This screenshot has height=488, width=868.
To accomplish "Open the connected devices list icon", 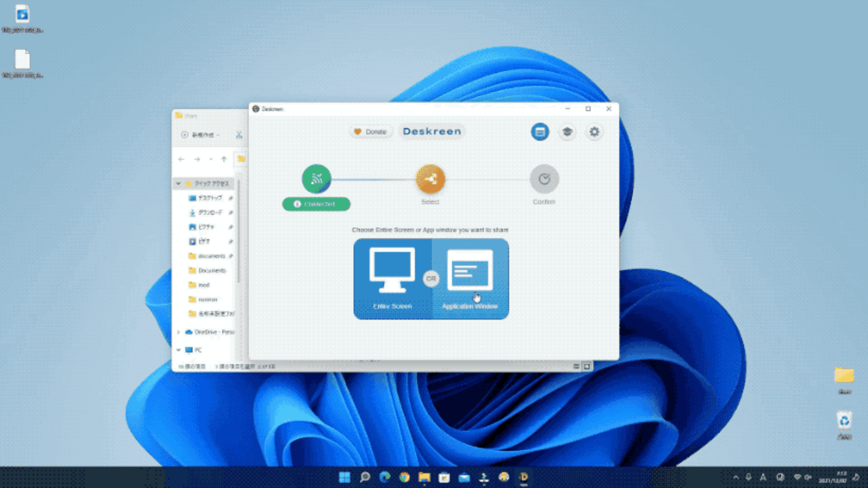I will [539, 132].
